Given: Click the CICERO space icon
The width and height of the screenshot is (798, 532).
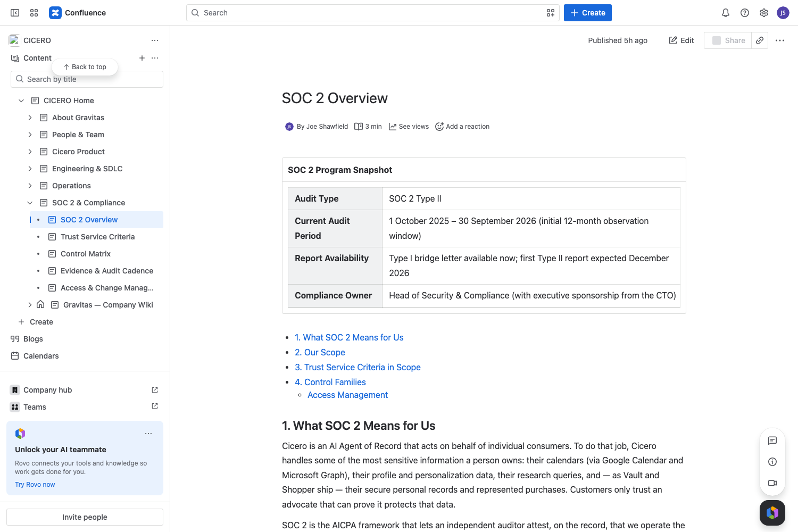Looking at the screenshot, I should pyautogui.click(x=14, y=40).
